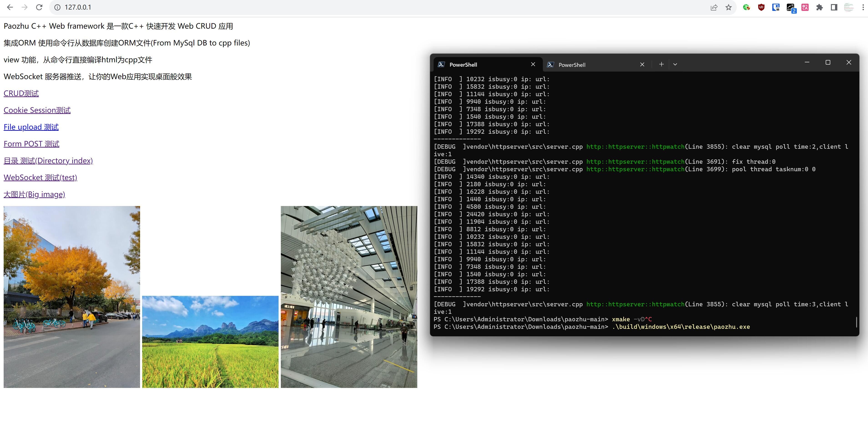This screenshot has width=868, height=430.
Task: Open the pink translate extension
Action: (x=805, y=8)
